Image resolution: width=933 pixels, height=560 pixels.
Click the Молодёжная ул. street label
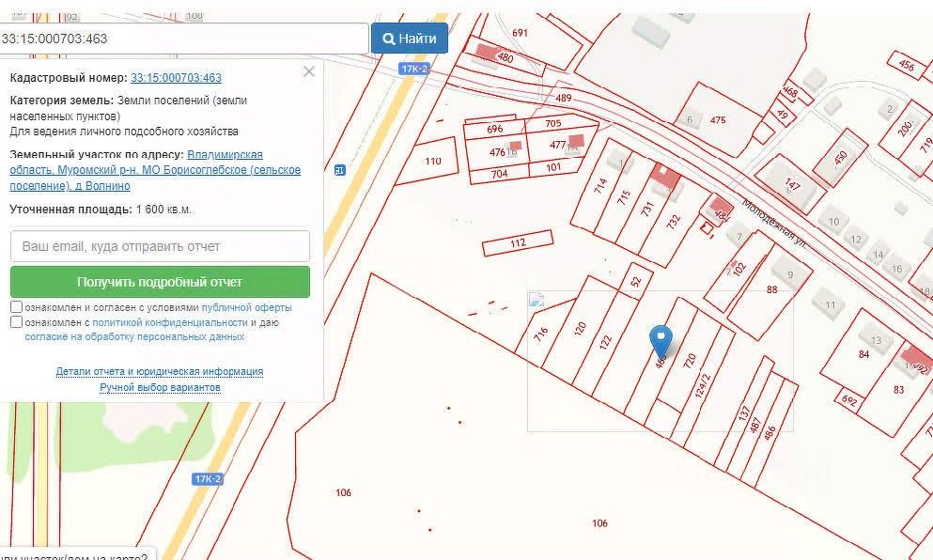(773, 224)
